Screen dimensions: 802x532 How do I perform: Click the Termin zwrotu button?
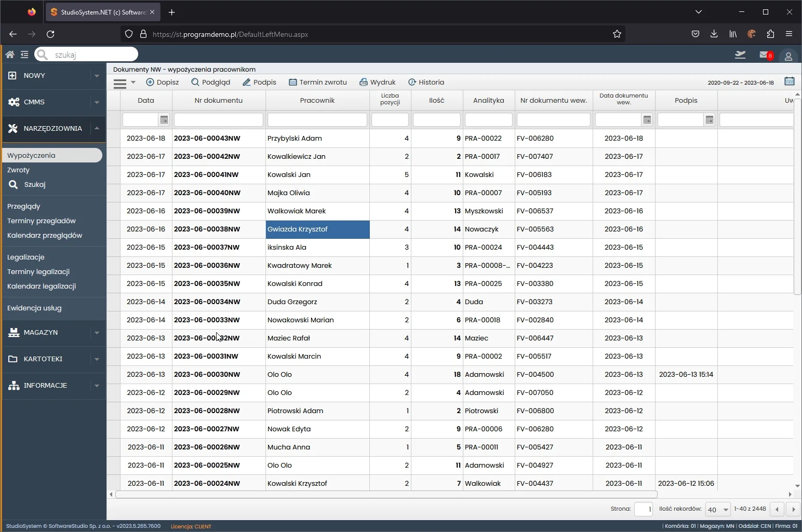pyautogui.click(x=318, y=82)
